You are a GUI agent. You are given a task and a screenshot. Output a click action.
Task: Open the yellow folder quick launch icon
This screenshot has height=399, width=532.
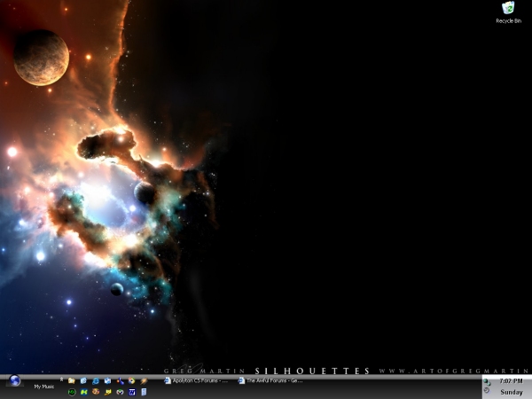point(72,380)
